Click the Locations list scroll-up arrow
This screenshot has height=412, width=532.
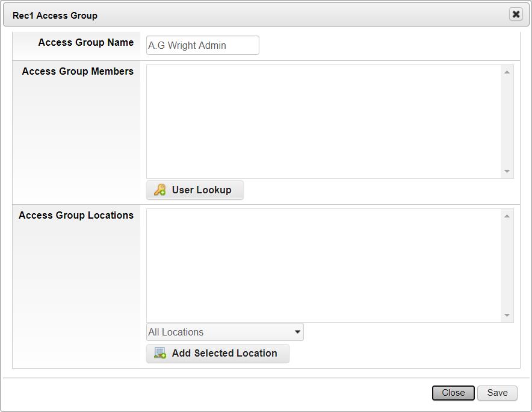[507, 216]
